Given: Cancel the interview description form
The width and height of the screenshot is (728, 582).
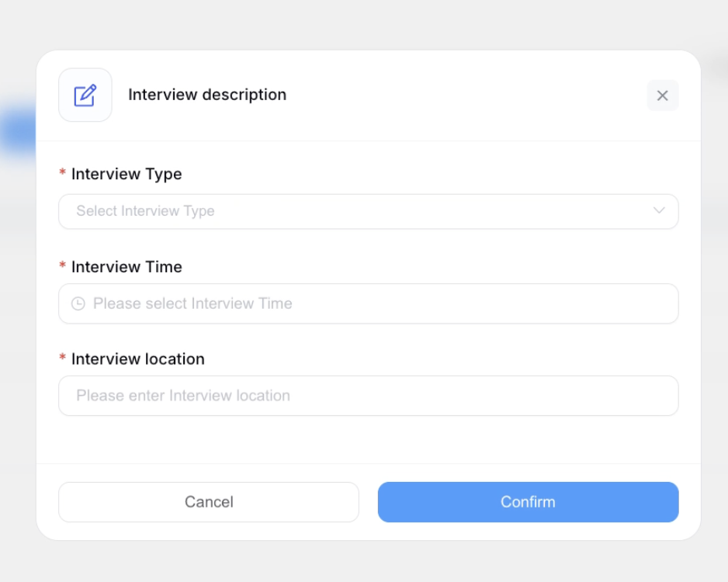Looking at the screenshot, I should (208, 502).
